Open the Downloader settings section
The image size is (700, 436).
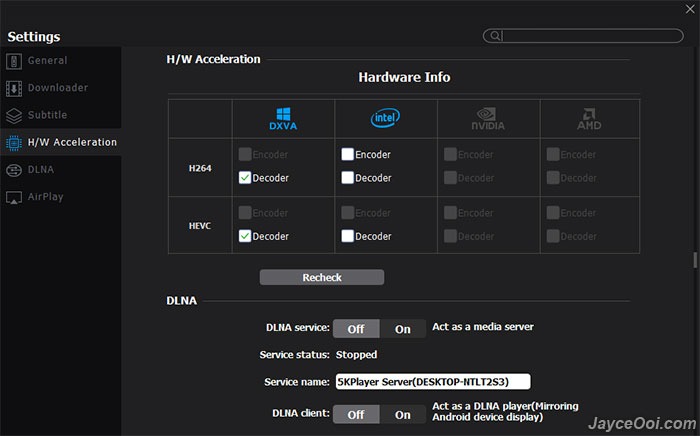pos(61,88)
